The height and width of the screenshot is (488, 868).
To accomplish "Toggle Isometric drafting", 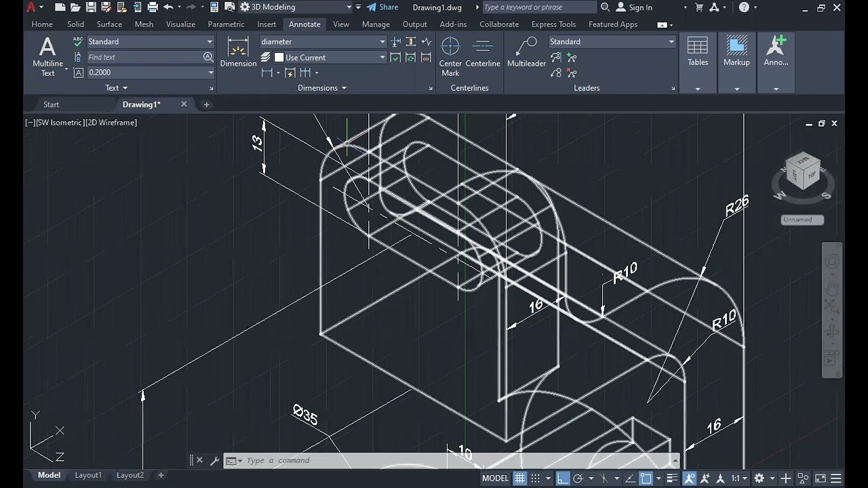I will pyautogui.click(x=604, y=479).
